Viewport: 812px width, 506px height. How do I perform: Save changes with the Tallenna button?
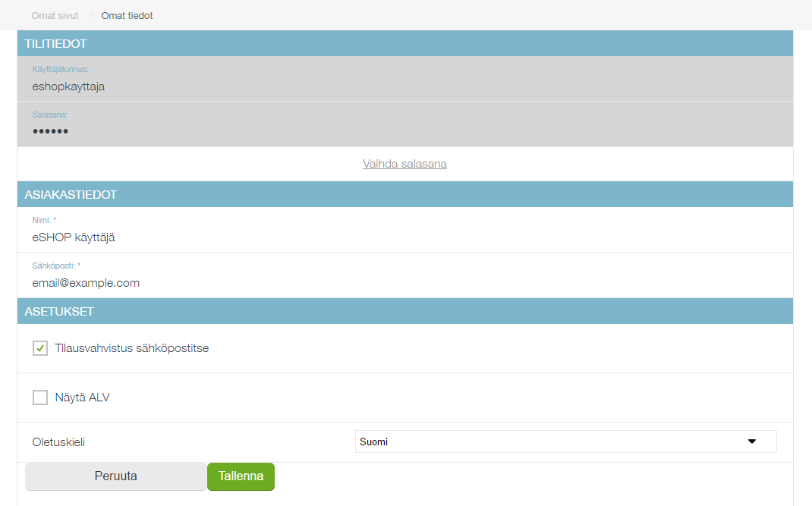click(x=241, y=476)
